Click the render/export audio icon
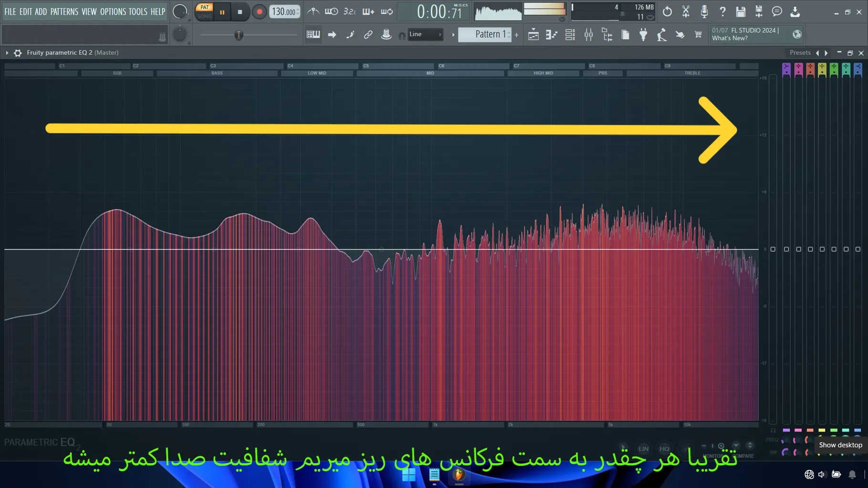This screenshot has width=868, height=488. point(759,11)
